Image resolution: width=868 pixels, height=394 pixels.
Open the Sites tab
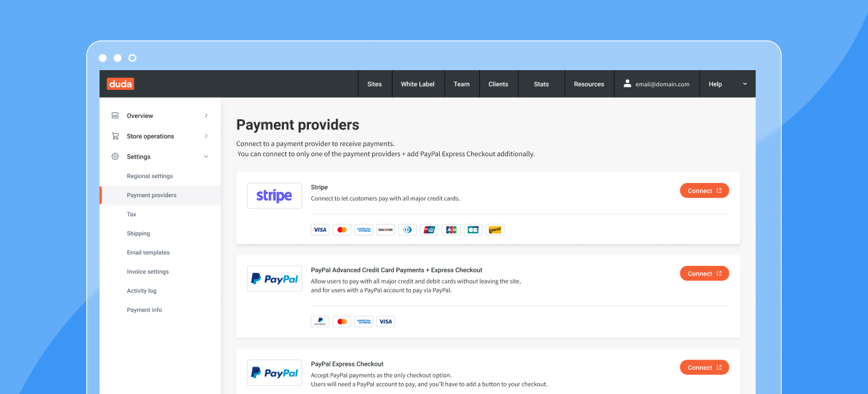[x=375, y=84]
